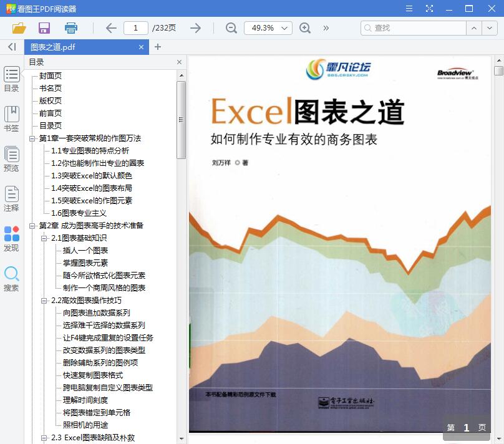Open a new tab with plus button
The image size is (504, 444).
pos(157,47)
